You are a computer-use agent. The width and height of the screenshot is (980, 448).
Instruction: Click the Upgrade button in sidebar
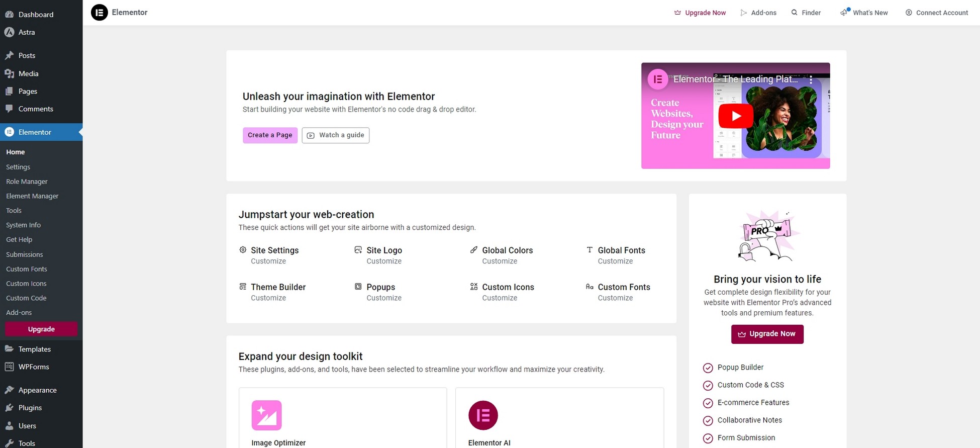[x=41, y=329]
